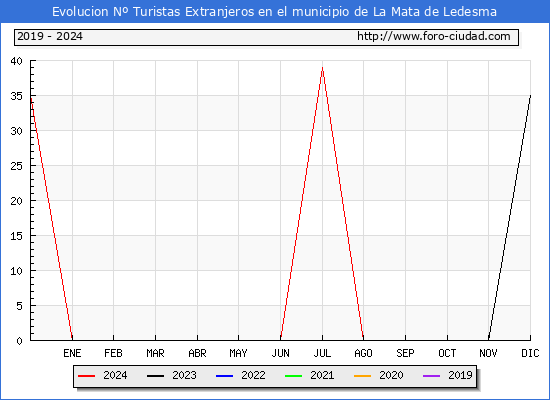Click the 10 value on y-axis
This screenshot has height=400, width=550.
[x=16, y=271]
